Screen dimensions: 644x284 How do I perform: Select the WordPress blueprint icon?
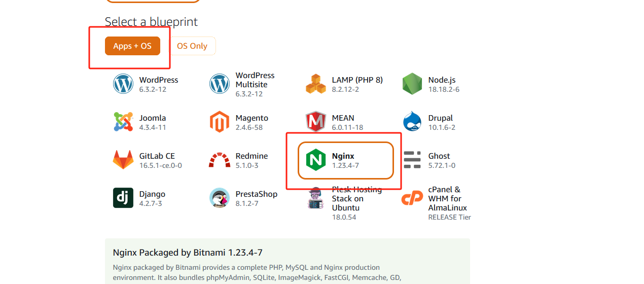click(x=123, y=84)
